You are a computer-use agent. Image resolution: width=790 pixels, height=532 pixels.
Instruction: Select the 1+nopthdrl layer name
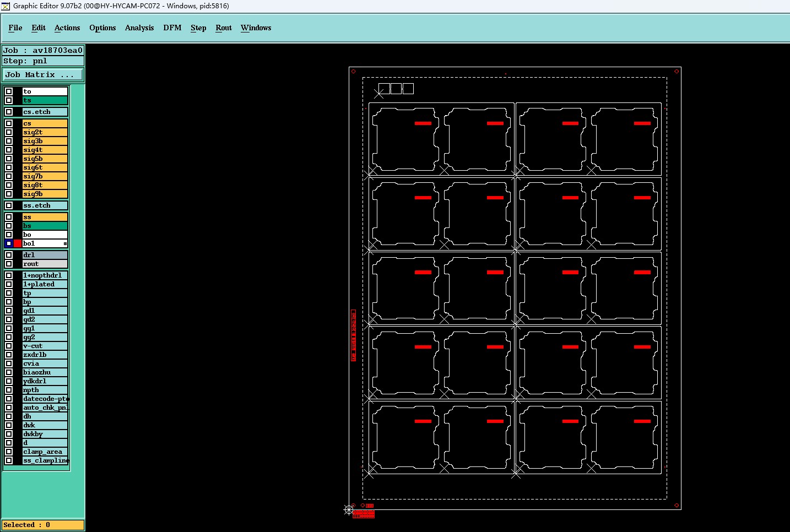click(x=45, y=275)
